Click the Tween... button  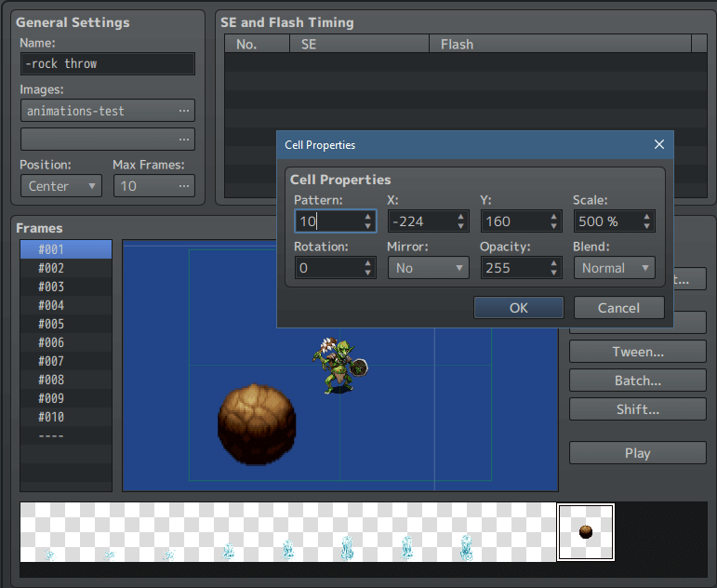point(637,352)
